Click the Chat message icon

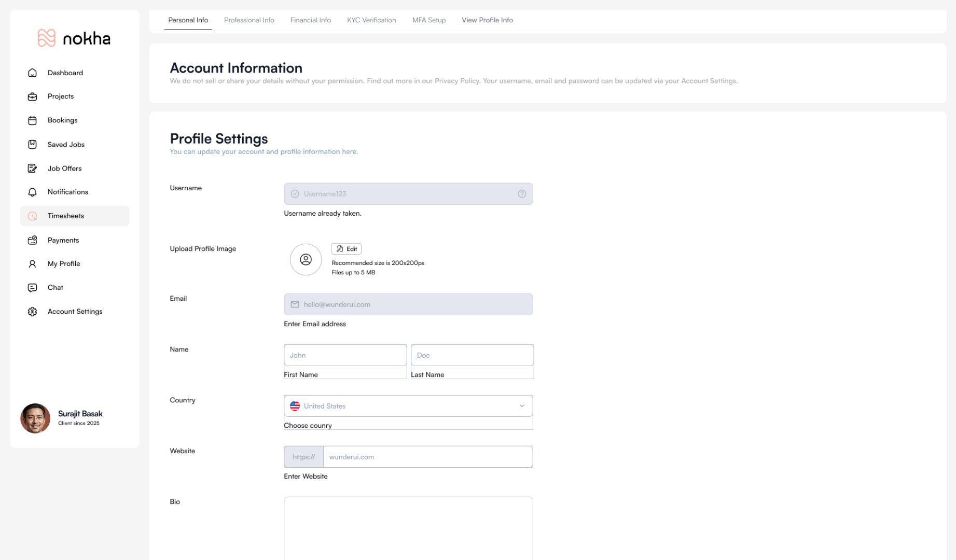[32, 287]
